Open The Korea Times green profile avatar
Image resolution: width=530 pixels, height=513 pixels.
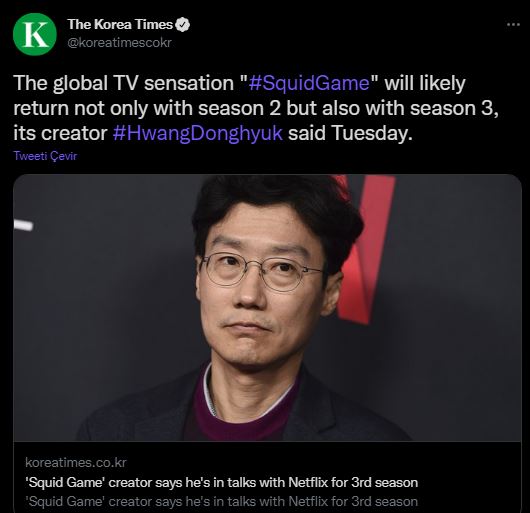(x=35, y=34)
